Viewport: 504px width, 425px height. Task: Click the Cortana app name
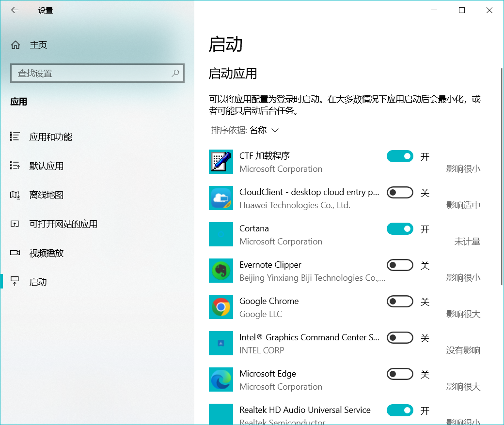(x=254, y=228)
